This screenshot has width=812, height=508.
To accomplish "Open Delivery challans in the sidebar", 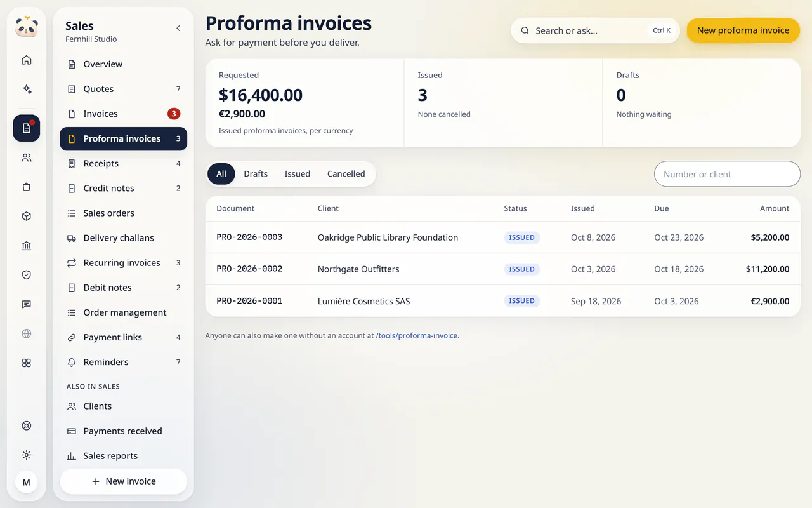I will [x=123, y=238].
